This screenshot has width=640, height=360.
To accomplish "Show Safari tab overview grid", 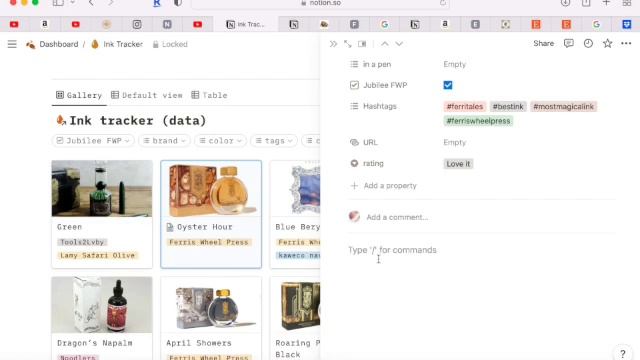I will (x=627, y=2).
